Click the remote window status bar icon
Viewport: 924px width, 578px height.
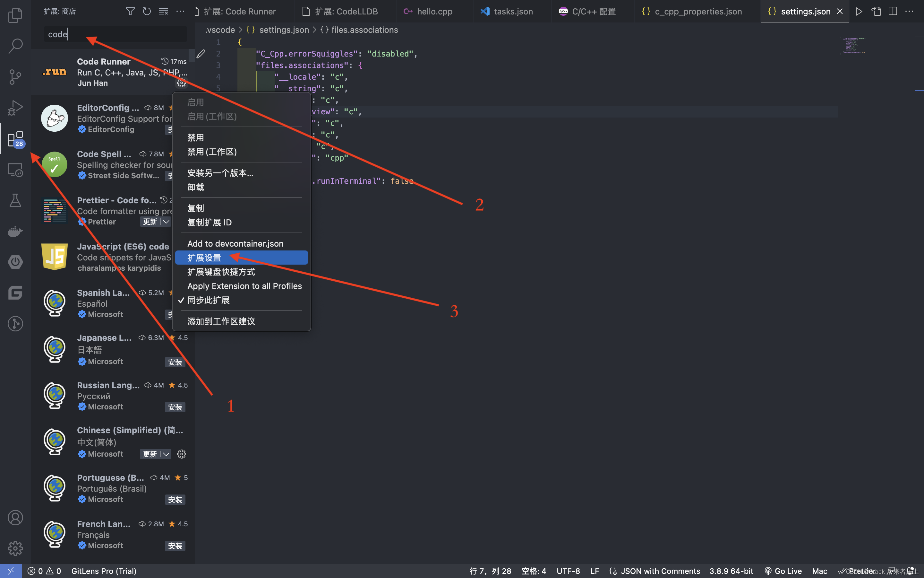pyautogui.click(x=11, y=571)
